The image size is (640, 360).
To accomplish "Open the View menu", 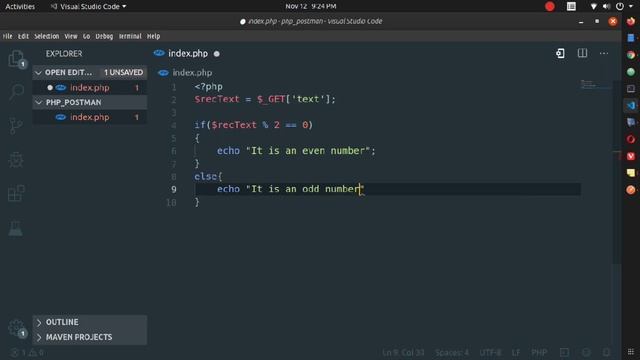I will tap(71, 36).
